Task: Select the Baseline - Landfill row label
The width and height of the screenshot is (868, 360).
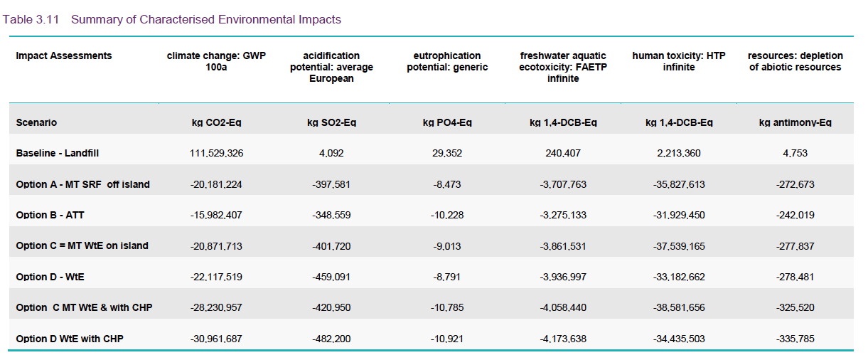Action: (x=58, y=154)
